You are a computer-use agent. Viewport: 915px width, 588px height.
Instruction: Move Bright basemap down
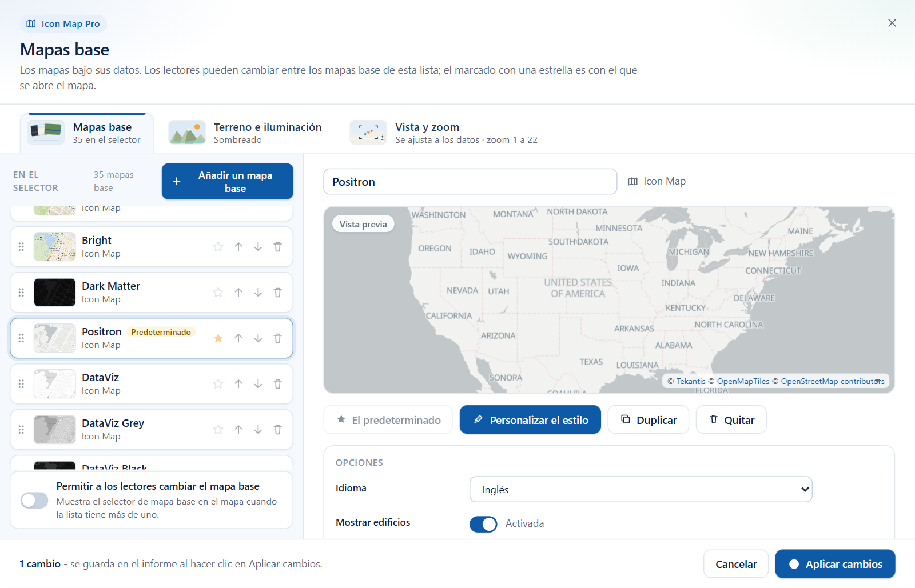pyautogui.click(x=258, y=247)
